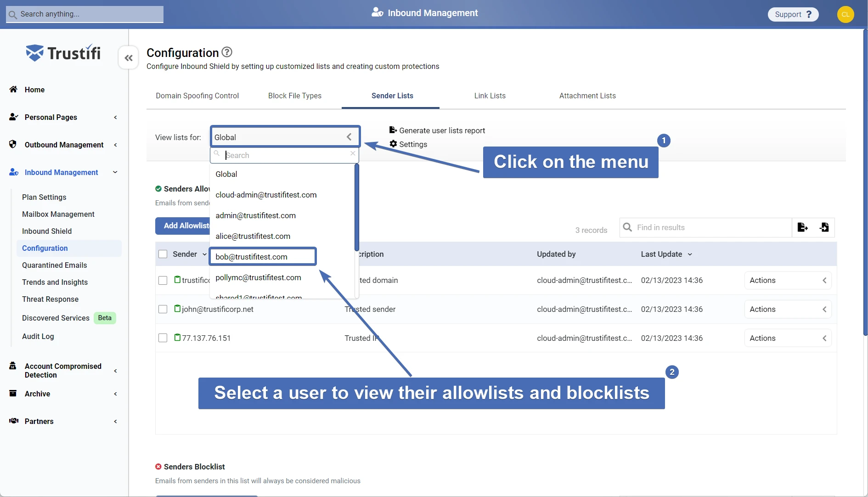Click the Home icon in sidebar
This screenshot has height=497, width=868.
point(14,90)
